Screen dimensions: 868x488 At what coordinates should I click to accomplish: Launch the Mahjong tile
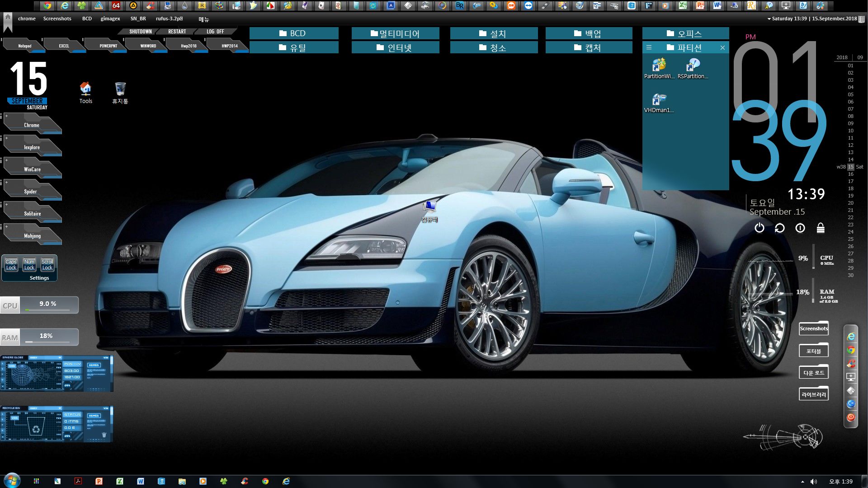[32, 235]
